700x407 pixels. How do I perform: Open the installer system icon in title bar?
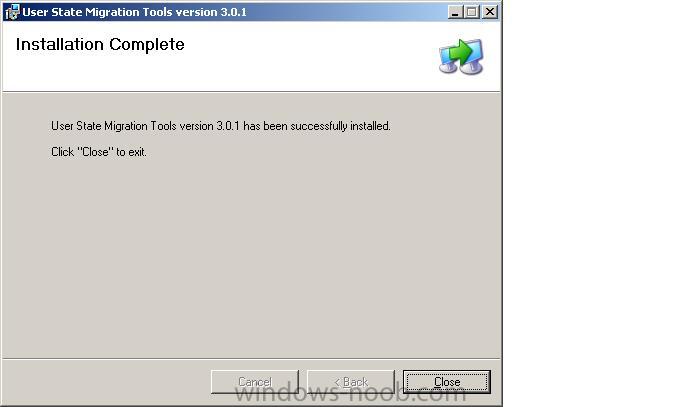pyautogui.click(x=12, y=12)
